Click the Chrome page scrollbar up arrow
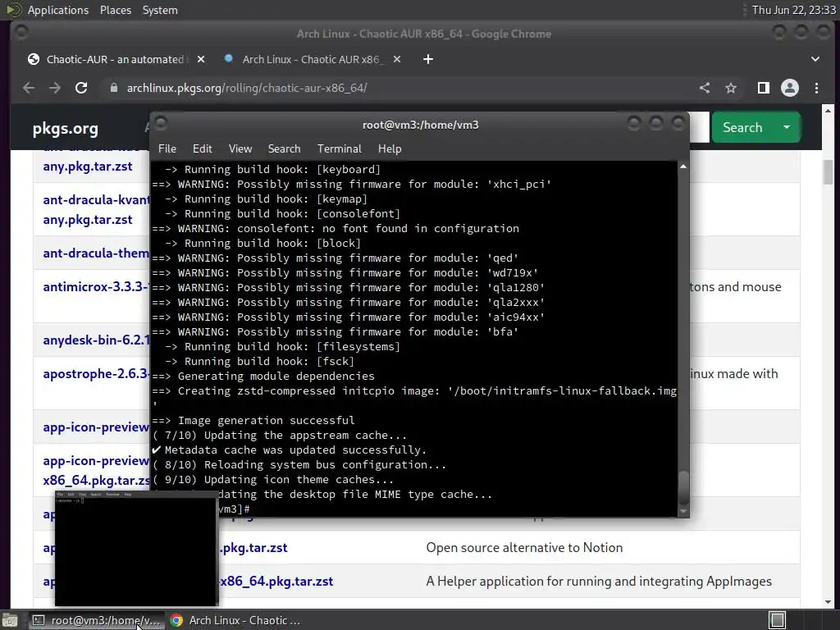 point(829,111)
